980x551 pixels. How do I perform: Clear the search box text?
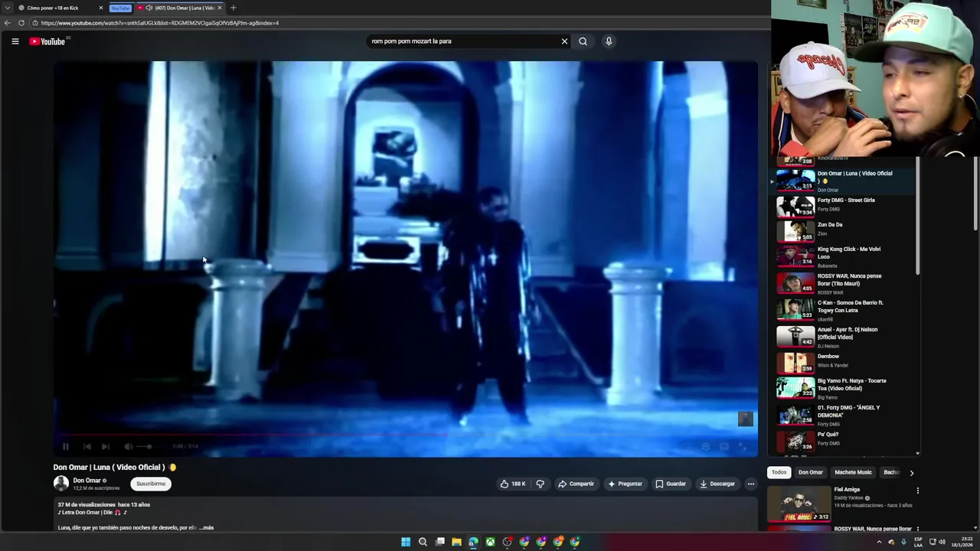click(x=564, y=41)
